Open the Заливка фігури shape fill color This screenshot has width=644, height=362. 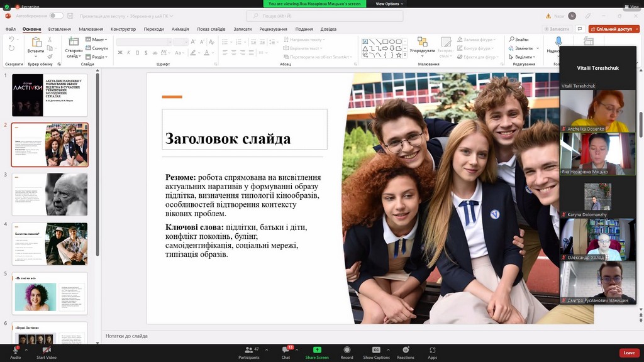coord(477,40)
